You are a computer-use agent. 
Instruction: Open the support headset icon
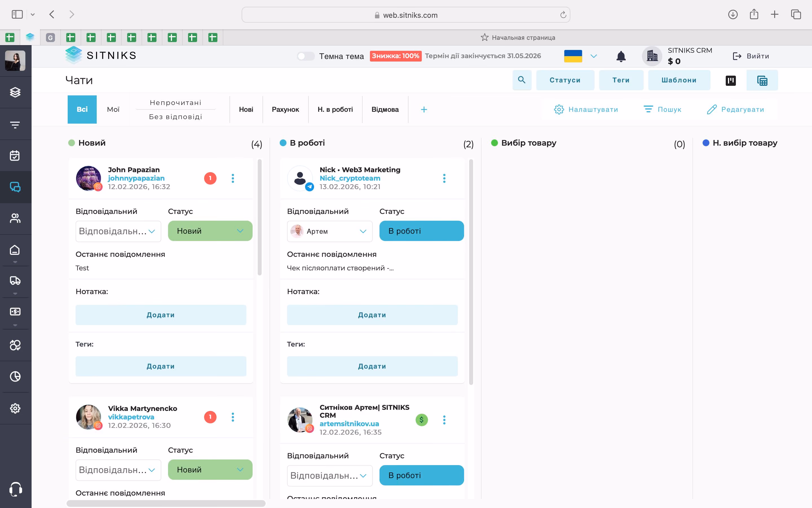click(x=16, y=489)
